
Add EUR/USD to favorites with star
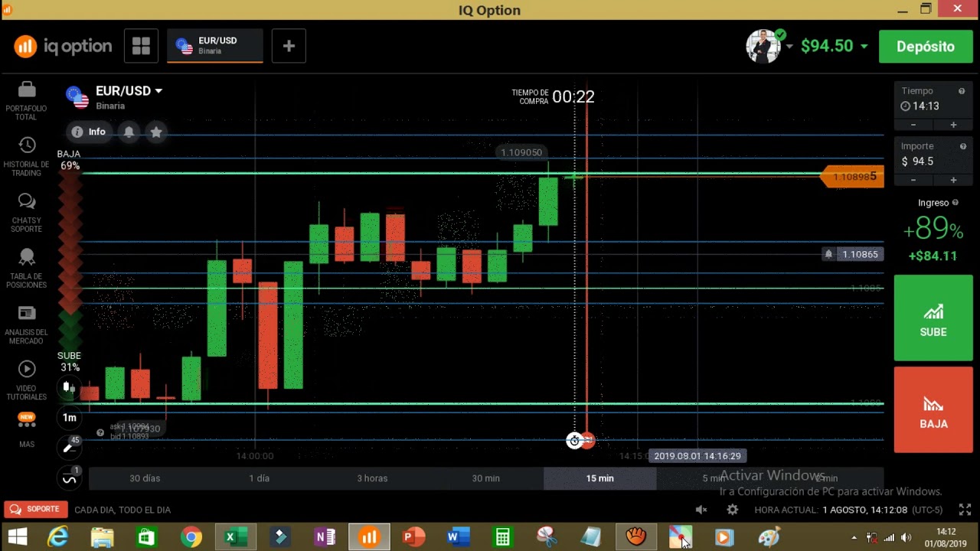(156, 132)
